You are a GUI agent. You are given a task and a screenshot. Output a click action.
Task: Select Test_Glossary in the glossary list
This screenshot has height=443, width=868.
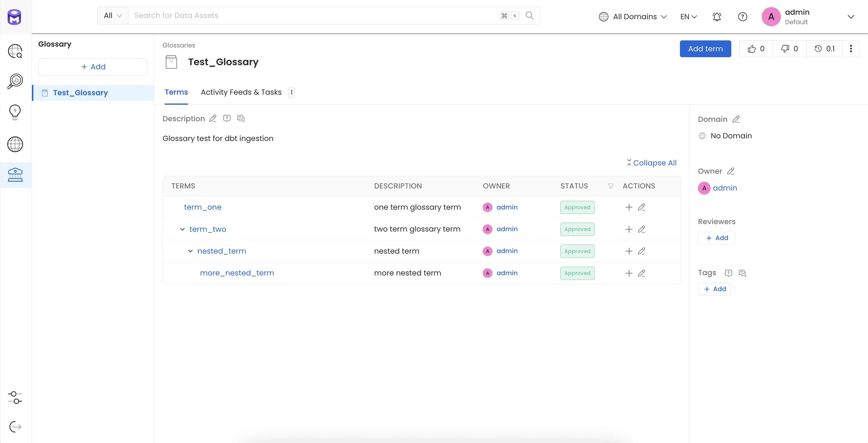[x=93, y=93]
